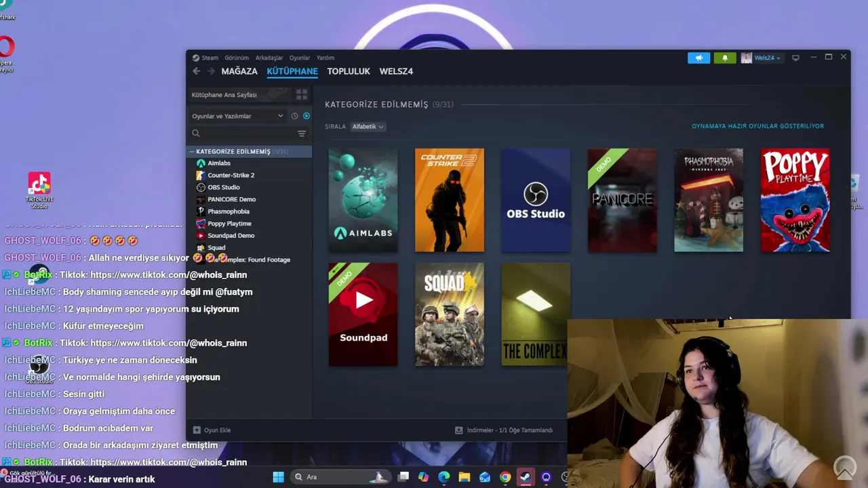868x488 pixels.
Task: Open advanced filter options beside search
Action: (302, 134)
